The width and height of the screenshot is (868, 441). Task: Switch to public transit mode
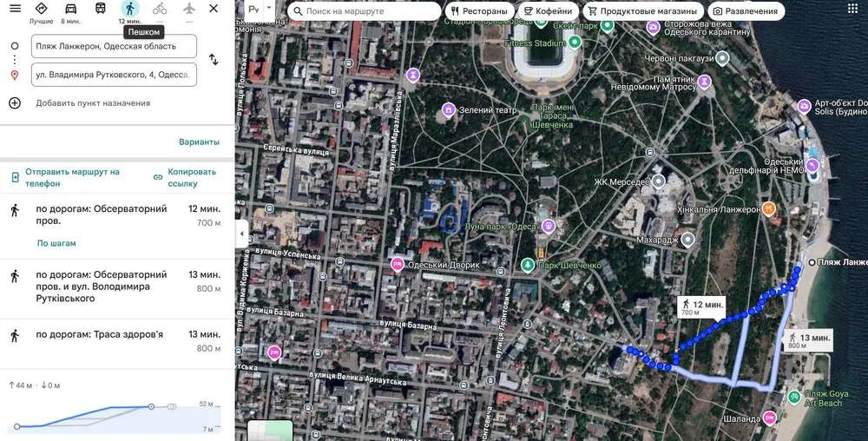coord(100,9)
